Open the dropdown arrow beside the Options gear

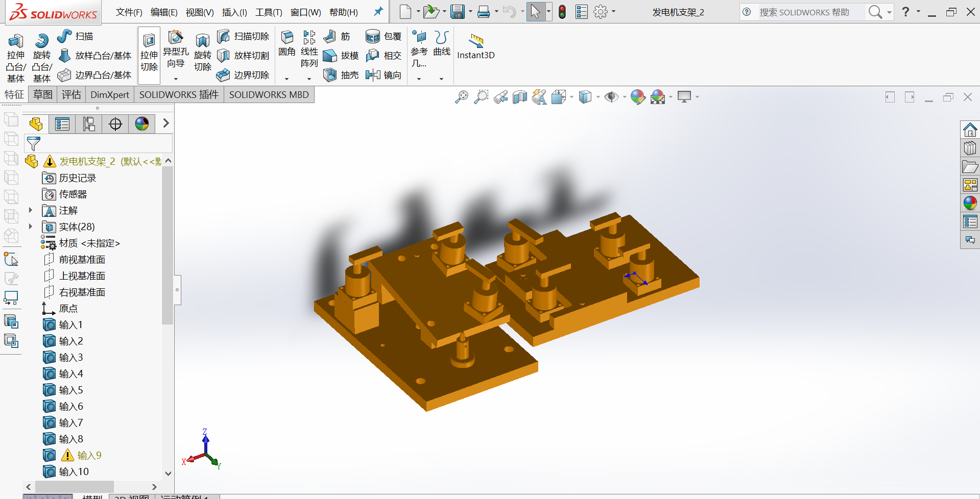(x=613, y=11)
